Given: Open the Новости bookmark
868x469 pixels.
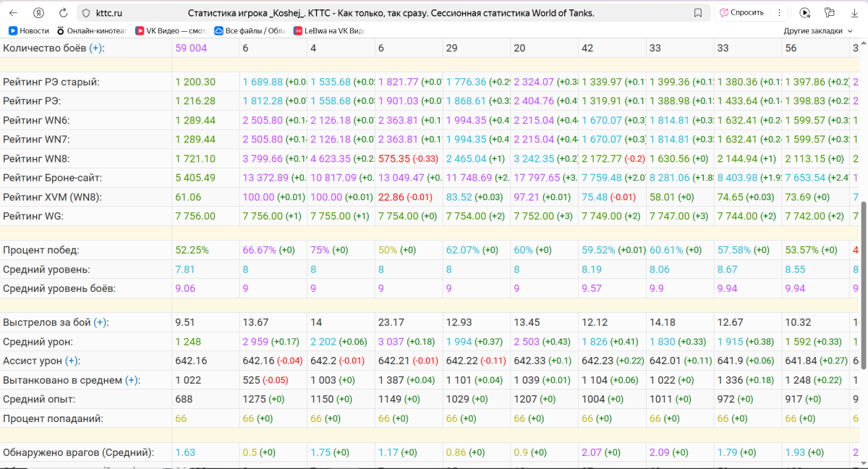Looking at the screenshot, I should click(x=29, y=31).
